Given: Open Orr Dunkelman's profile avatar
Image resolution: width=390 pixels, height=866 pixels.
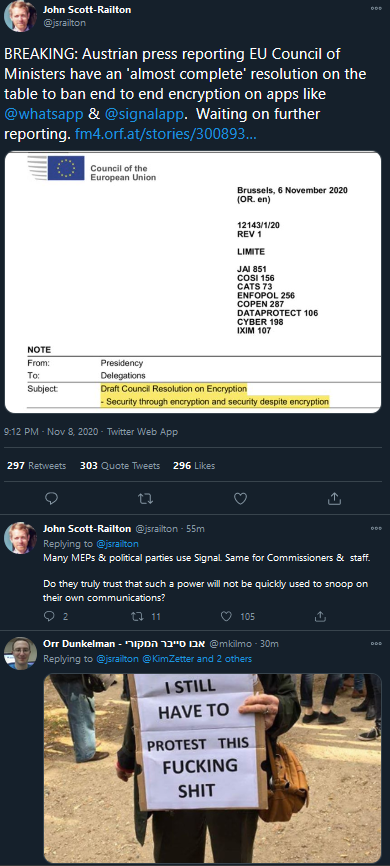Looking at the screenshot, I should point(20,653).
